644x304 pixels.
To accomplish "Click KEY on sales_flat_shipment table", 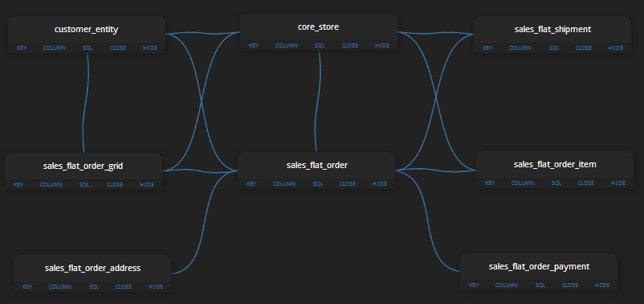I will pyautogui.click(x=487, y=47).
